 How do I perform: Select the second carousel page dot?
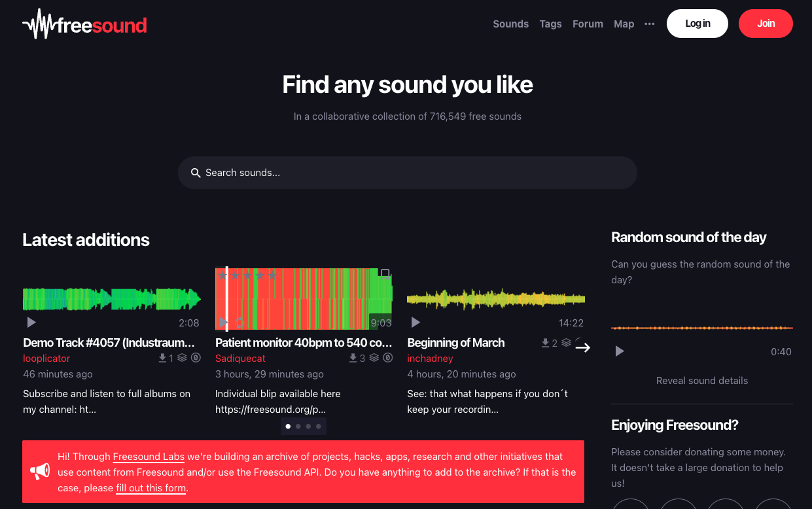point(298,427)
